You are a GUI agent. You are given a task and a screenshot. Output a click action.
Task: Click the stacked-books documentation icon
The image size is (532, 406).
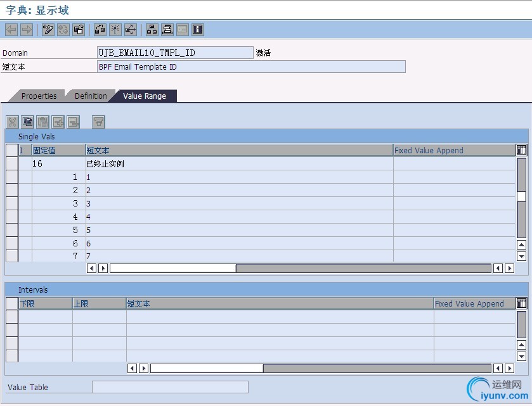167,30
